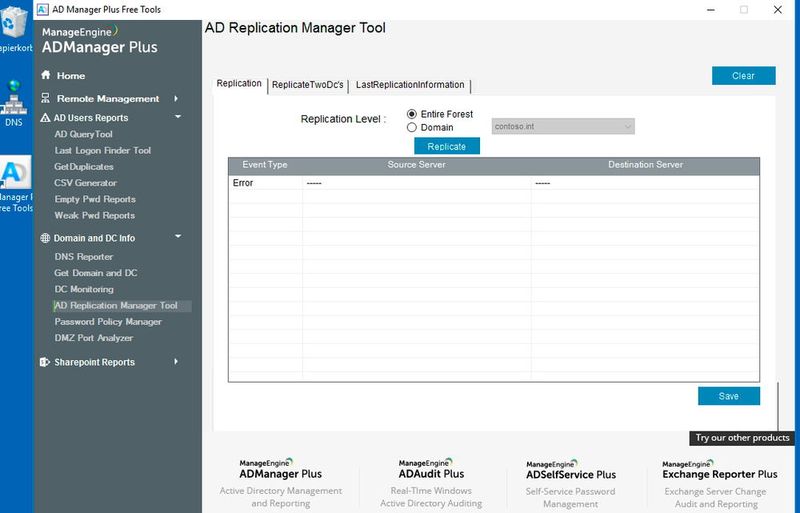Open AD Manager Free Tools desktop shortcut
The image size is (800, 513).
click(x=14, y=180)
